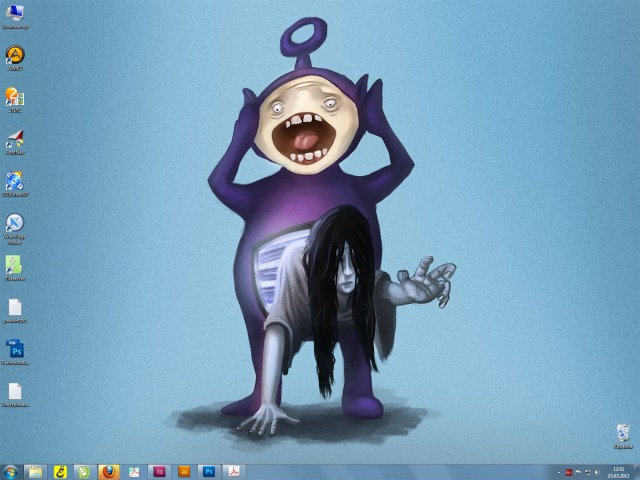
Task: Switch to Firefox in the taskbar
Action: point(109,472)
